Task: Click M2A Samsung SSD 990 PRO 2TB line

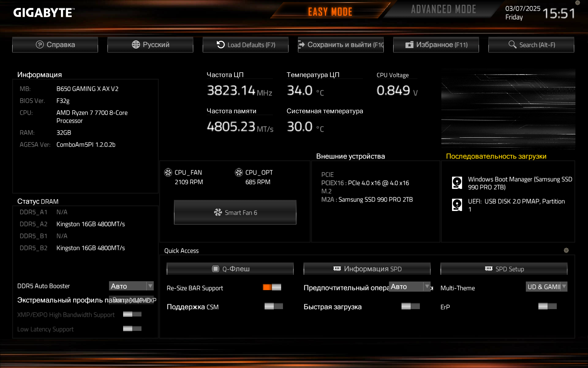Action: 367,200
